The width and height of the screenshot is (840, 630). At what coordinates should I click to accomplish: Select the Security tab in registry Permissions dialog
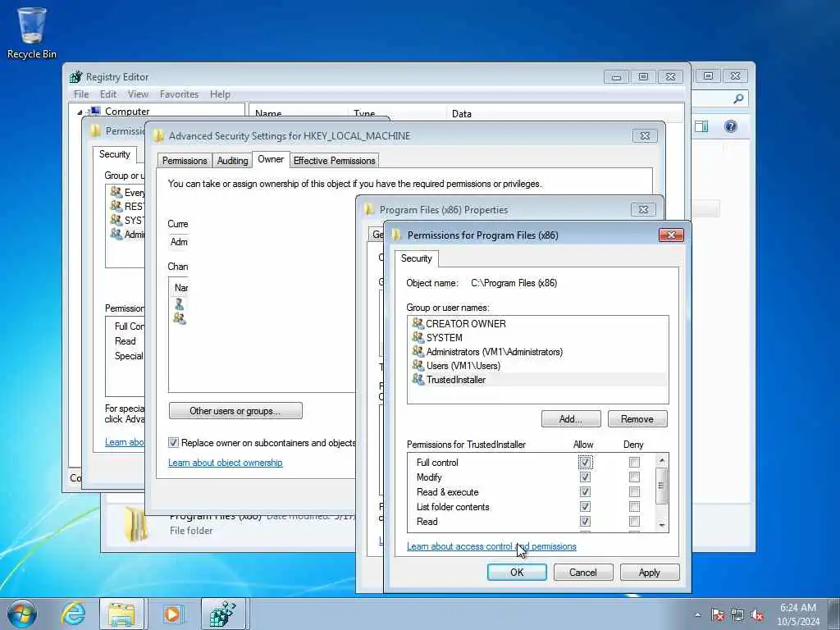pos(115,154)
